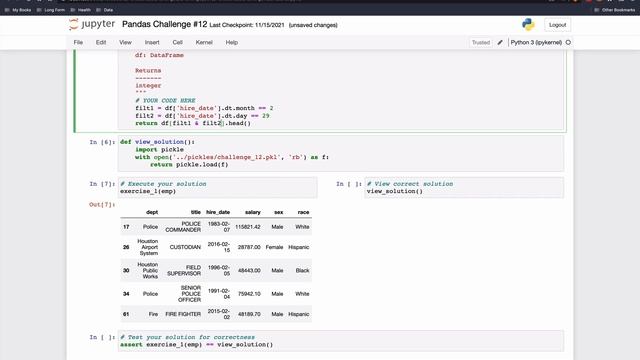Open the Kernel menu
The width and height of the screenshot is (640, 360).
204,42
